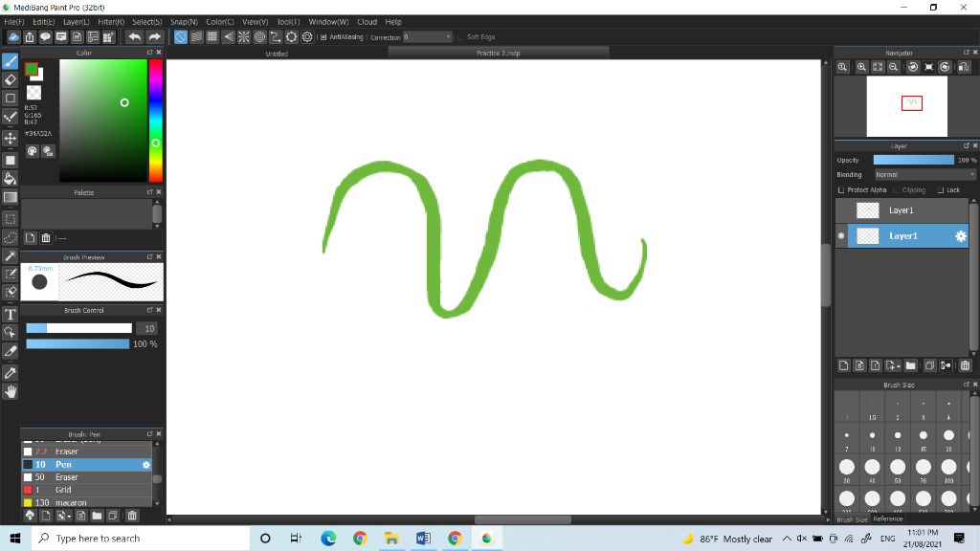This screenshot has width=980, height=551.
Task: Click the brush opacity slider at 100 %
Action: tap(78, 343)
